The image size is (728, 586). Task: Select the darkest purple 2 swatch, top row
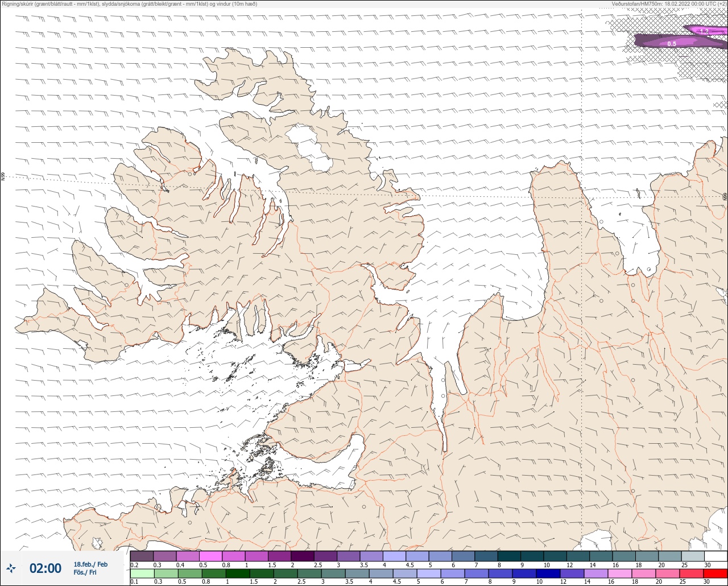(303, 556)
